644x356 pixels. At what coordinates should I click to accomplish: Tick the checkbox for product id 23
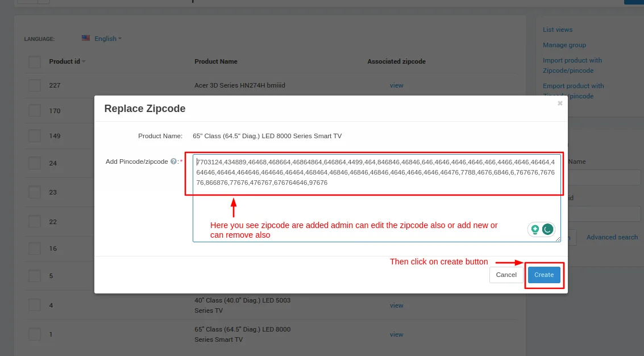click(x=35, y=192)
